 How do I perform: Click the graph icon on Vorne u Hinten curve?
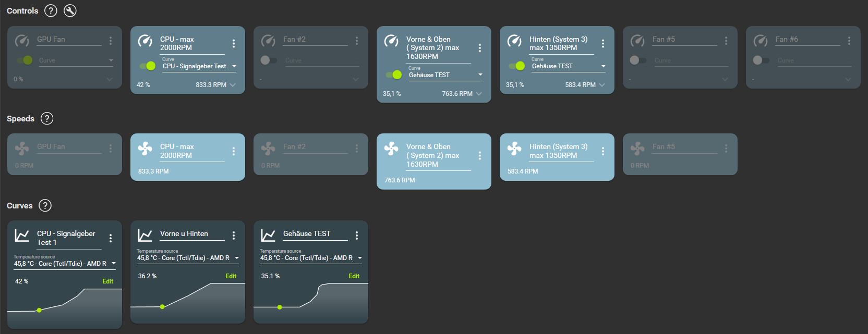tap(145, 236)
